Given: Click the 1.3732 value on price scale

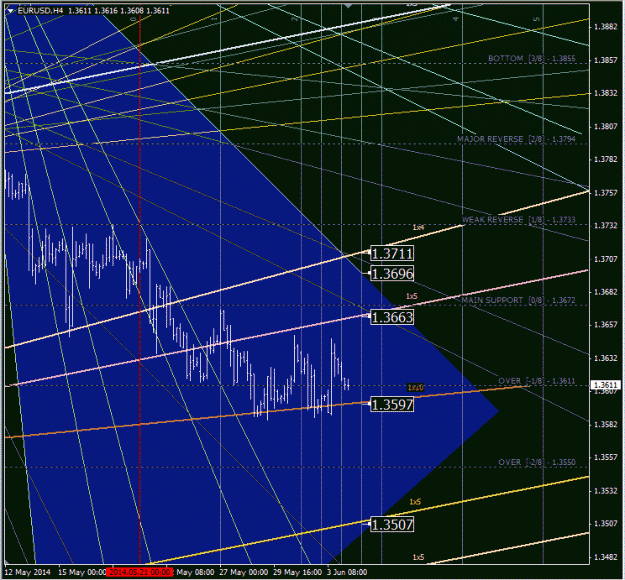Looking at the screenshot, I should coord(605,226).
